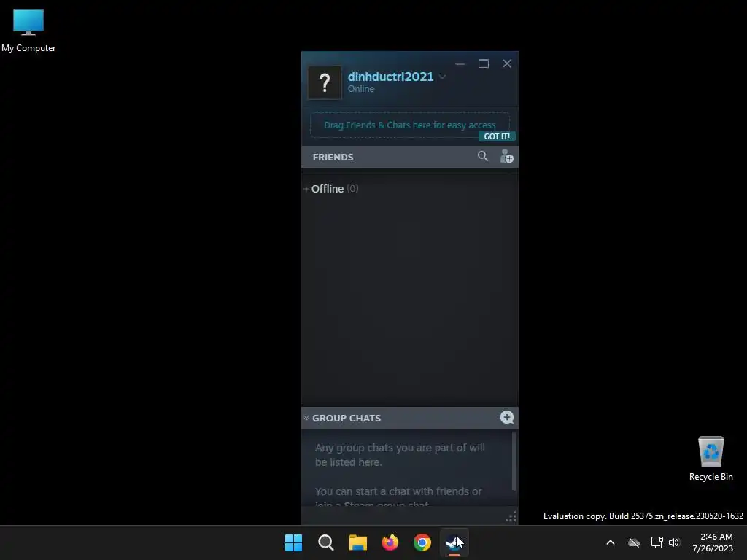Open the profile avatar question mark image
This screenshot has width=747, height=560.
click(325, 82)
